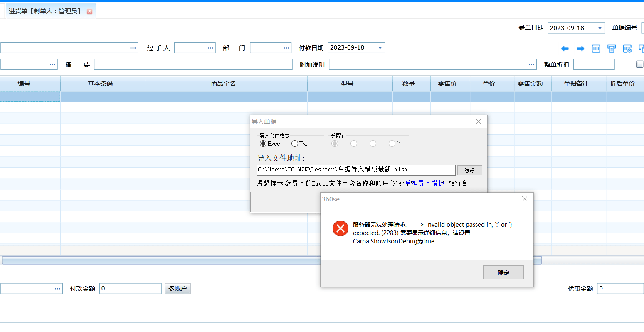Select the Txt import format radio button

click(x=295, y=144)
